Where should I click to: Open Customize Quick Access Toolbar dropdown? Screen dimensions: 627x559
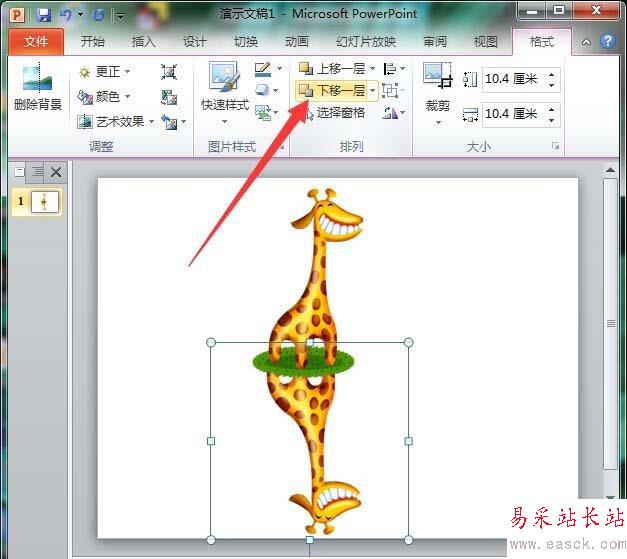tap(120, 16)
